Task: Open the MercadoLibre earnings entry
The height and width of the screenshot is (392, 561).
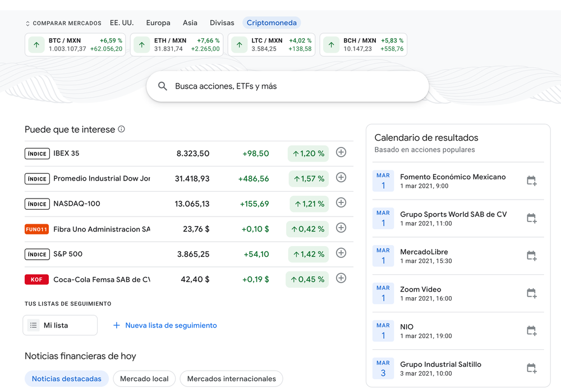Action: coord(458,256)
